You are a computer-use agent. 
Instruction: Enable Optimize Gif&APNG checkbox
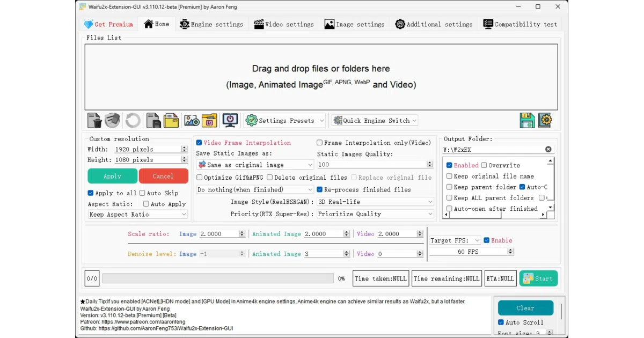200,178
